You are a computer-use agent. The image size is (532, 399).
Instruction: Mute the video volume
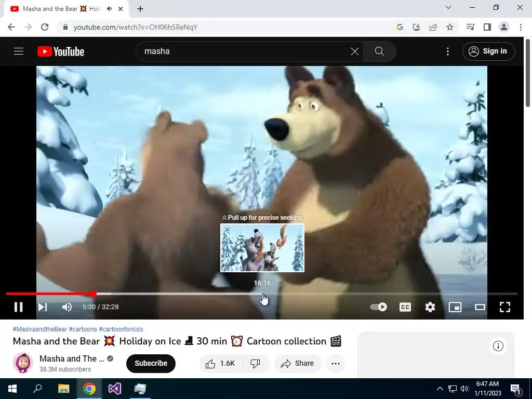[x=67, y=307]
